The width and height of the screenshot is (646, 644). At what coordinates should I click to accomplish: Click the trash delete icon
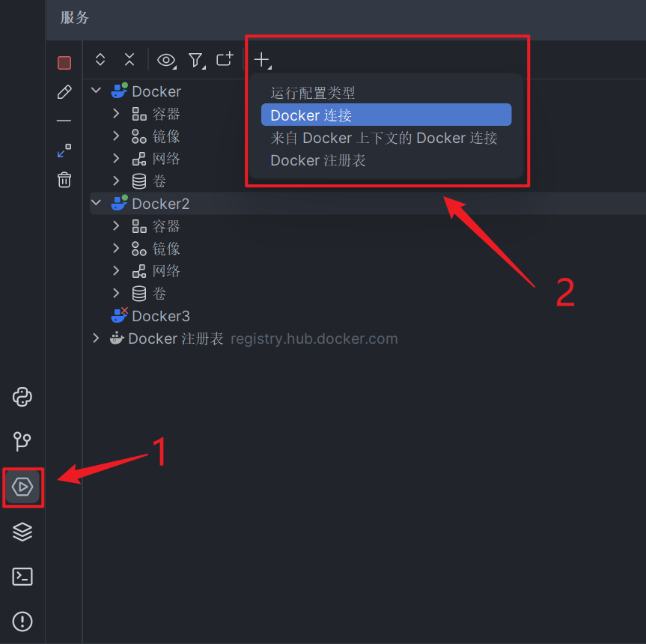(64, 180)
